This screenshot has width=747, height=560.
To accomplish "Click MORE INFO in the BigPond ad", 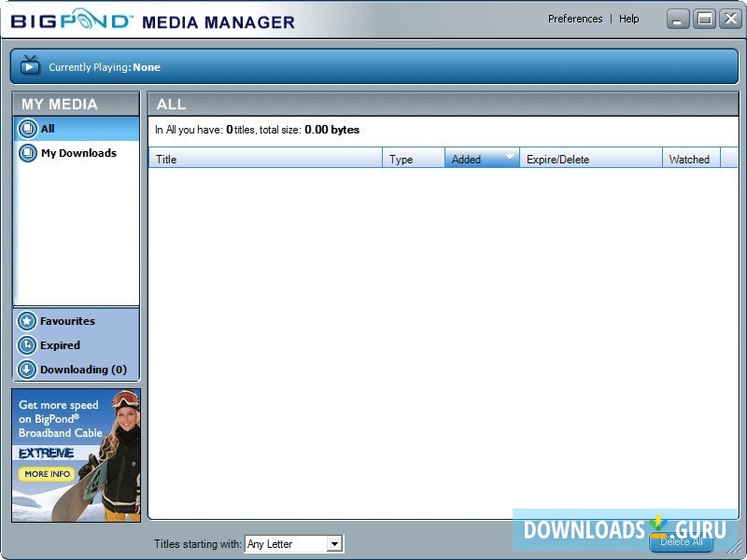I will coord(48,474).
